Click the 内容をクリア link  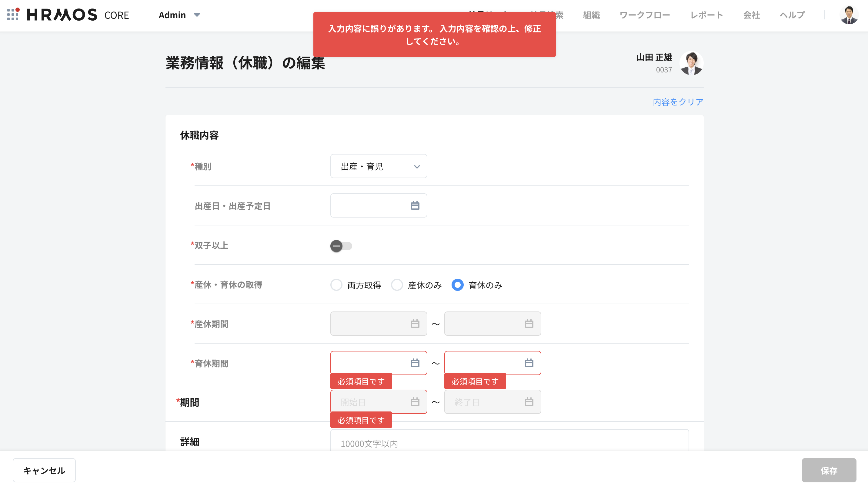point(678,102)
